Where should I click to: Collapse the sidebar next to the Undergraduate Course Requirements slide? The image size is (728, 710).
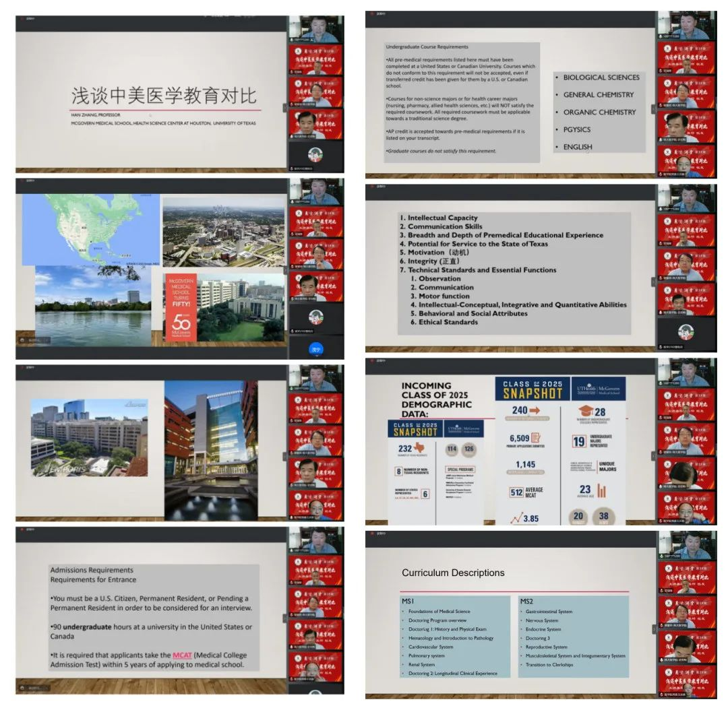653,108
